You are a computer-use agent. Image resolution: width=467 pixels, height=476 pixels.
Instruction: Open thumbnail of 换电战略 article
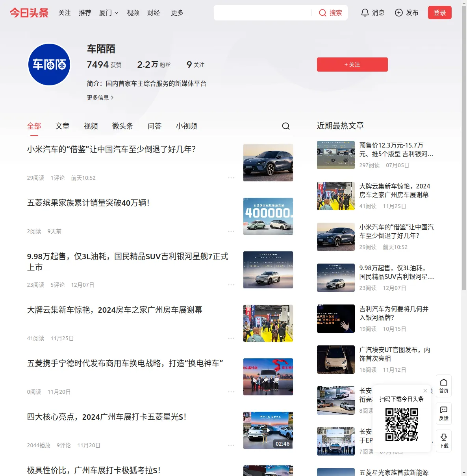click(268, 377)
